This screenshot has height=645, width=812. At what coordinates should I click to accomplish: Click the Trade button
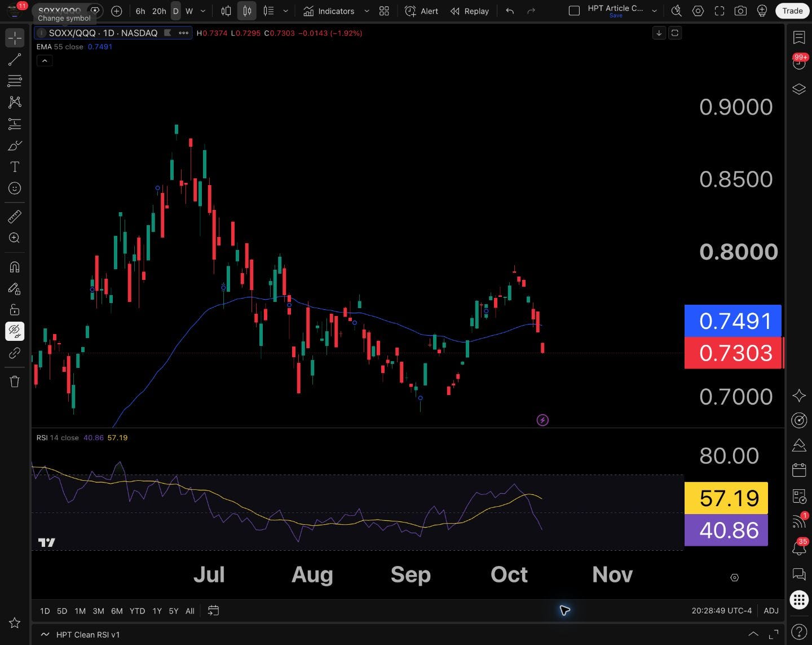pos(792,11)
